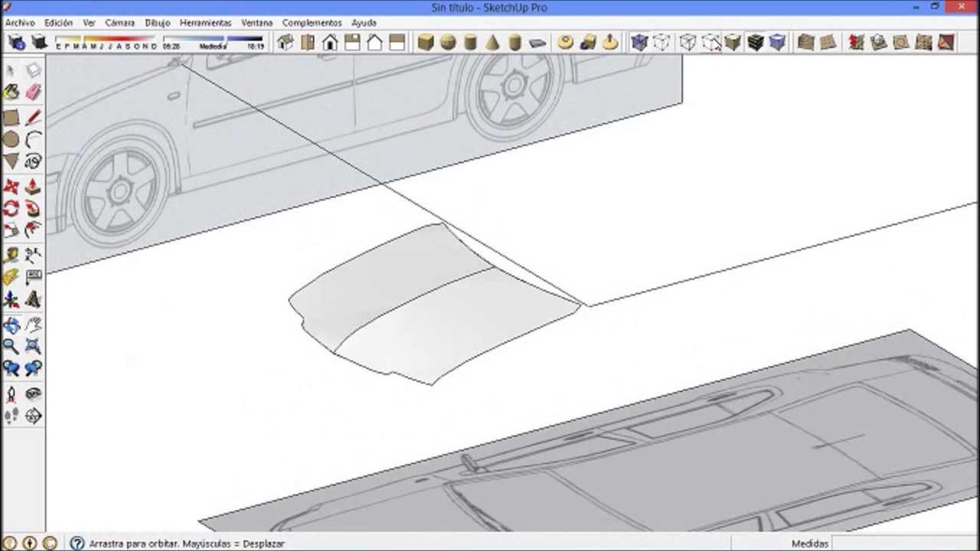Click the Box shape icon
Screen dimensions: 980x551
tap(426, 43)
